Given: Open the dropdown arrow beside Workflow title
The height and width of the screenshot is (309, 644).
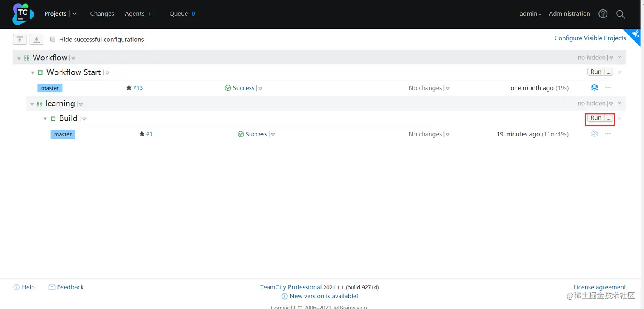Looking at the screenshot, I should tap(73, 58).
